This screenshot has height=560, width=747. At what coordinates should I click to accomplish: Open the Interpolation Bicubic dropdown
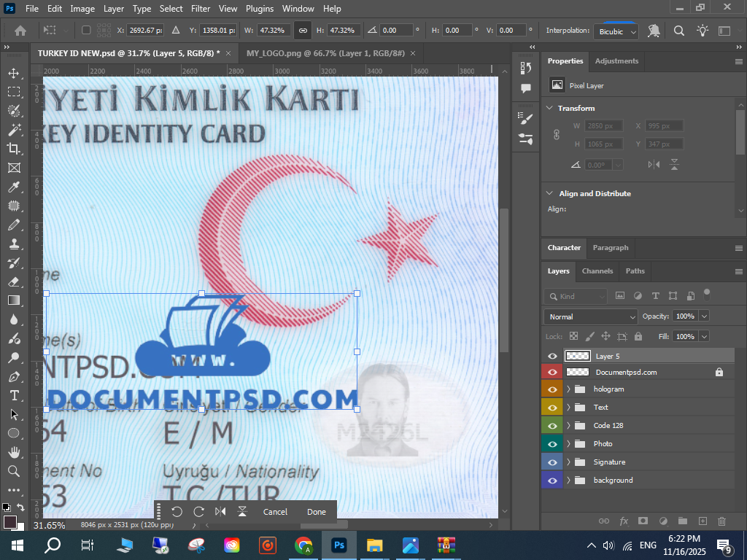[x=616, y=31]
